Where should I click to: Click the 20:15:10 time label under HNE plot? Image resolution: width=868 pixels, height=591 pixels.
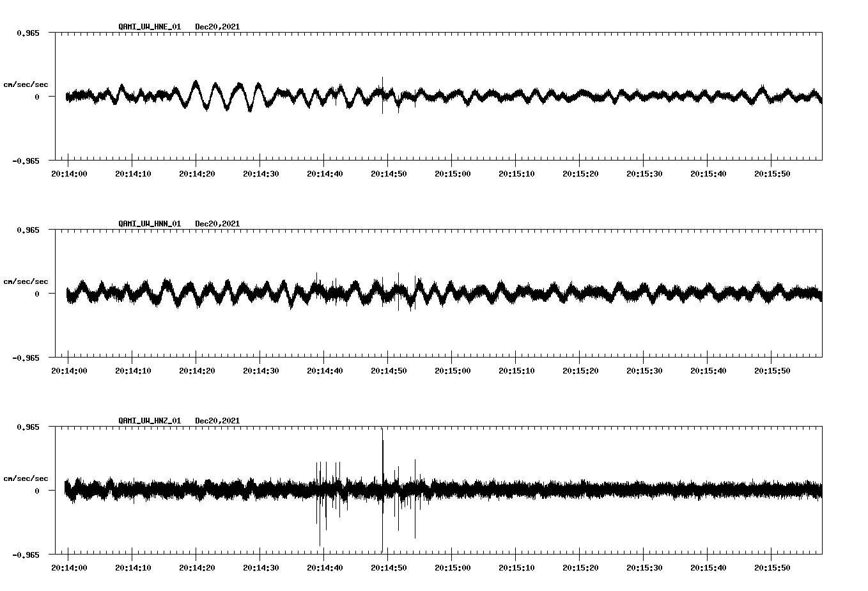[x=516, y=174]
